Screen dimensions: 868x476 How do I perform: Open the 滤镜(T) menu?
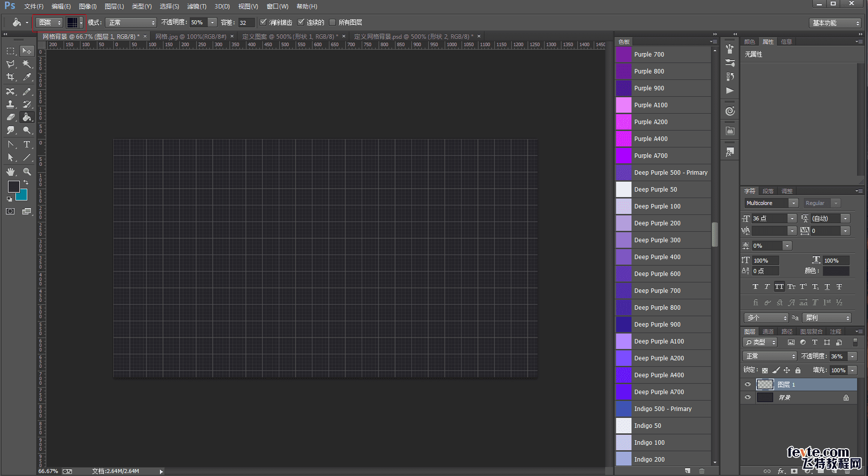[196, 6]
